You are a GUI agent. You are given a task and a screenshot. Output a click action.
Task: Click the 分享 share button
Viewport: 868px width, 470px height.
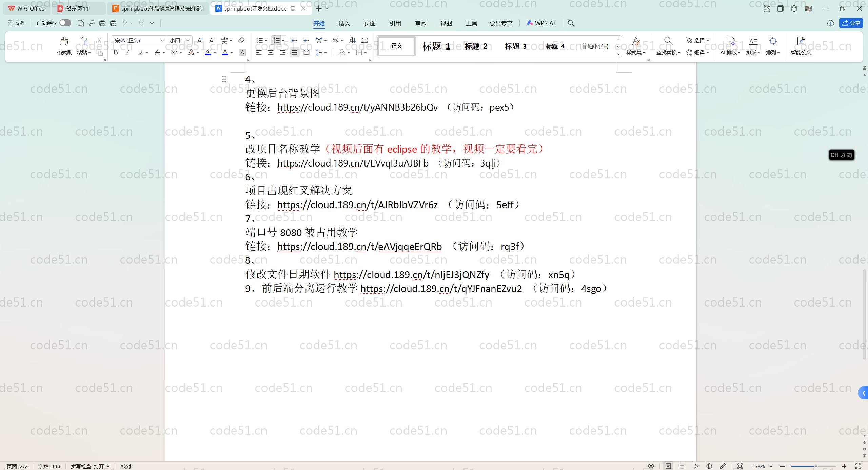point(851,23)
